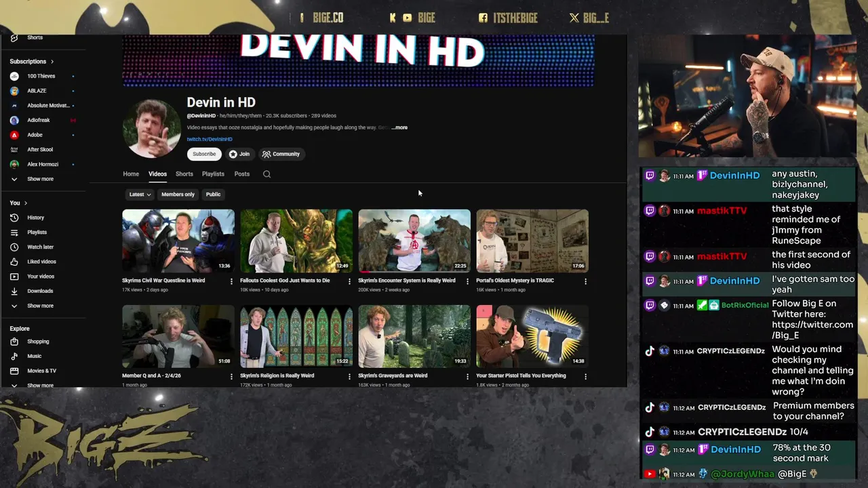
Task: Open the Subscriptions section heading
Action: pos(31,62)
